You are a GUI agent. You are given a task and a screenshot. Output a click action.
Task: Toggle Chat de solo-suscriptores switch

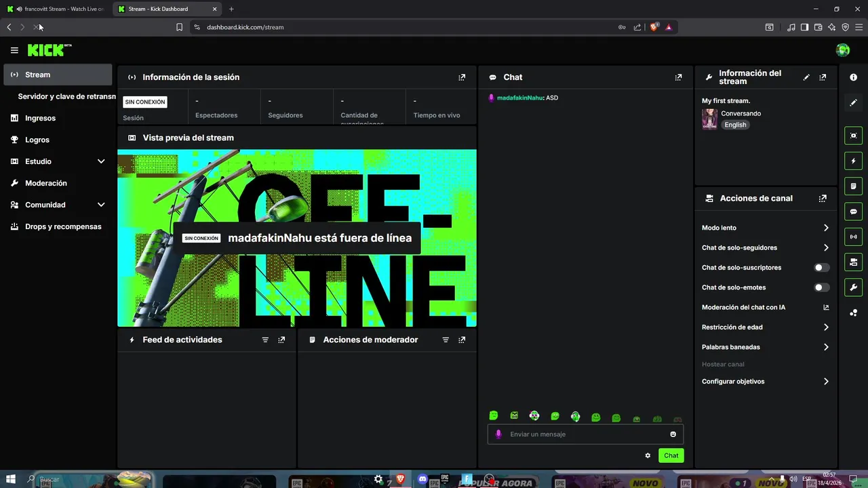822,268
